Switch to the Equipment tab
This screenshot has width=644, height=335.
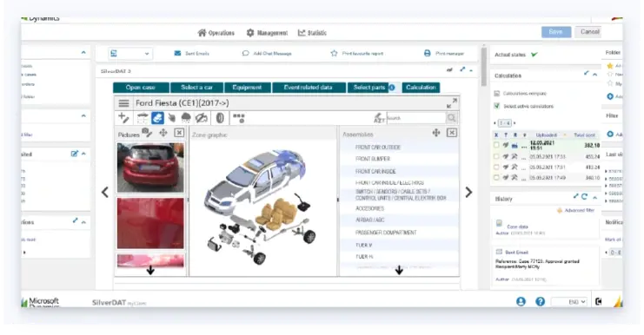247,88
